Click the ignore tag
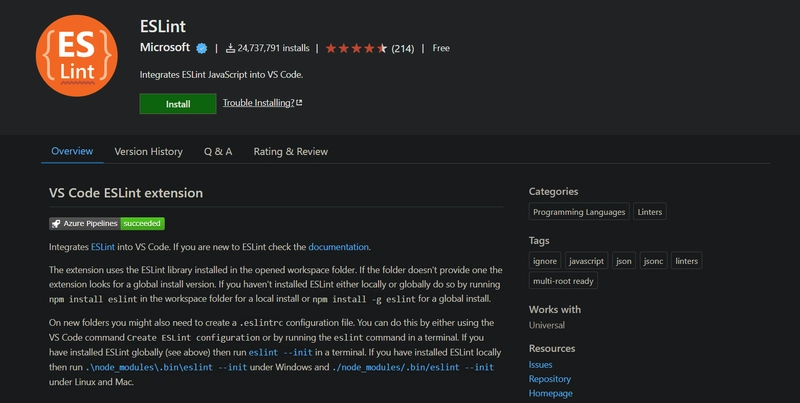This screenshot has height=403, width=800. [545, 261]
